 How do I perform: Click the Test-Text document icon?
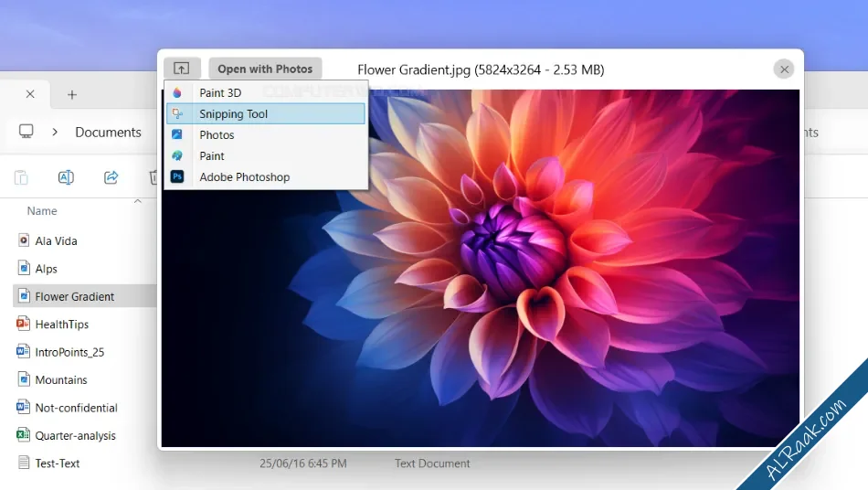click(23, 463)
